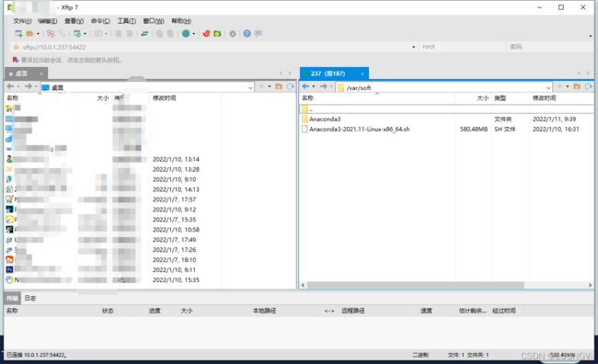The height and width of the screenshot is (364, 598).
Task: Go back in the remote pane
Action: coord(305,86)
